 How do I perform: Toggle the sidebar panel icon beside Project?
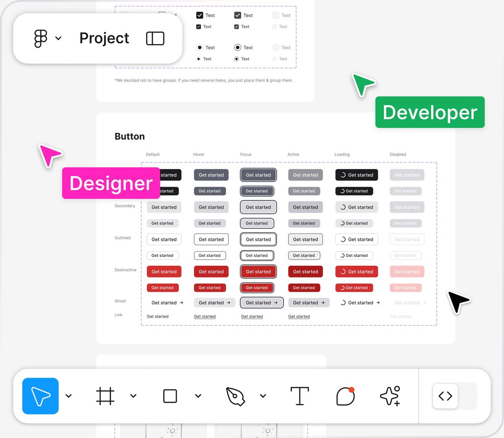(155, 38)
